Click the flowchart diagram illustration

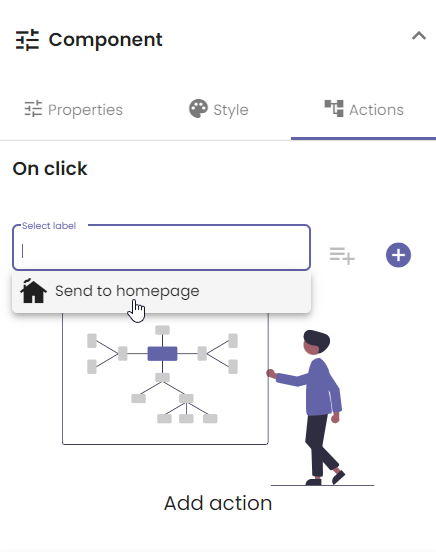click(x=165, y=379)
